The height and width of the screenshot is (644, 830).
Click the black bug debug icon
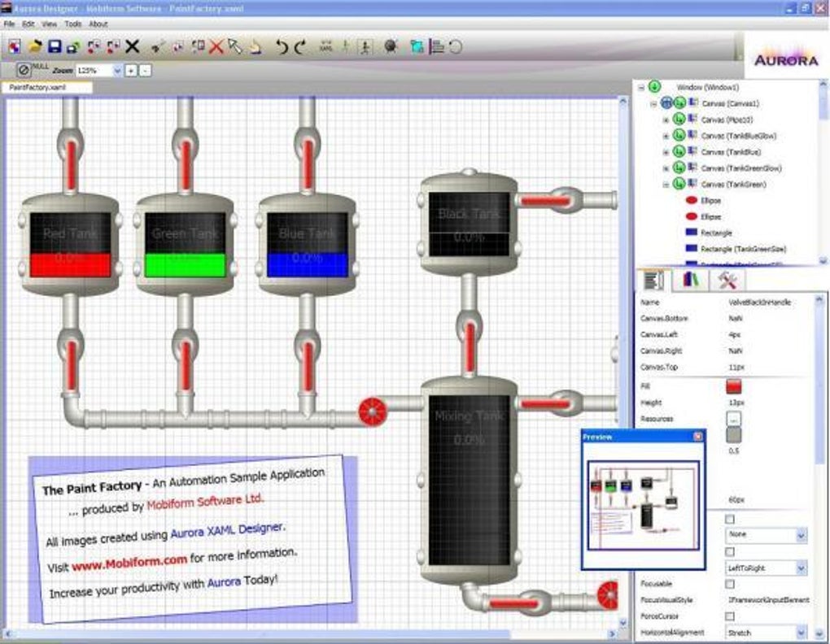[391, 46]
